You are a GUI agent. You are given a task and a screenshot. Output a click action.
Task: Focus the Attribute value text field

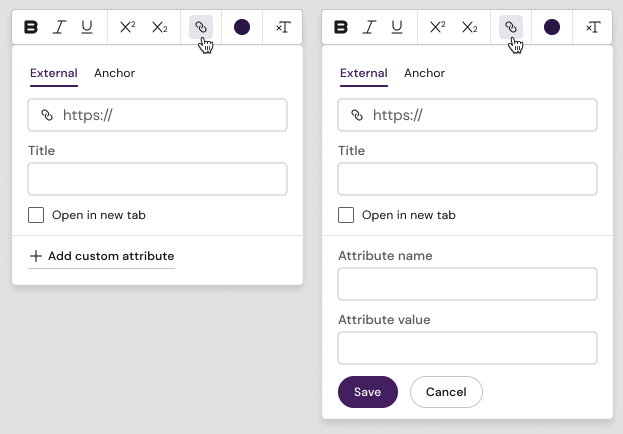click(x=467, y=348)
